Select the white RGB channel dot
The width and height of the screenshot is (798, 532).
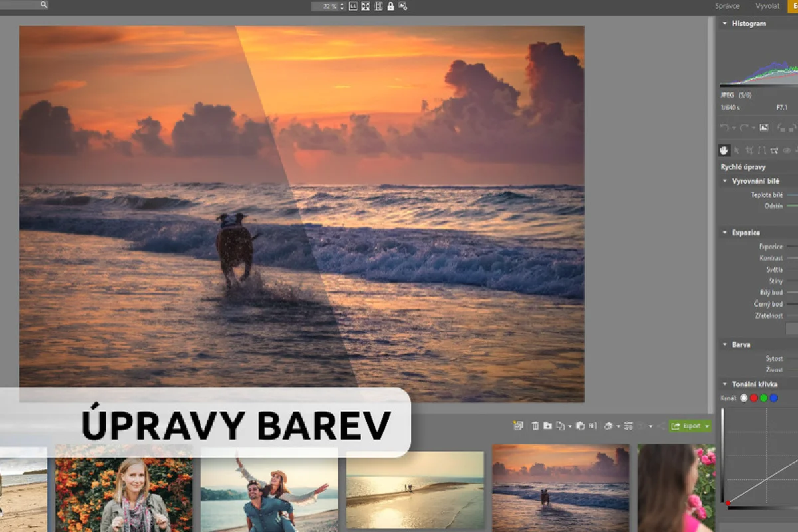[744, 398]
